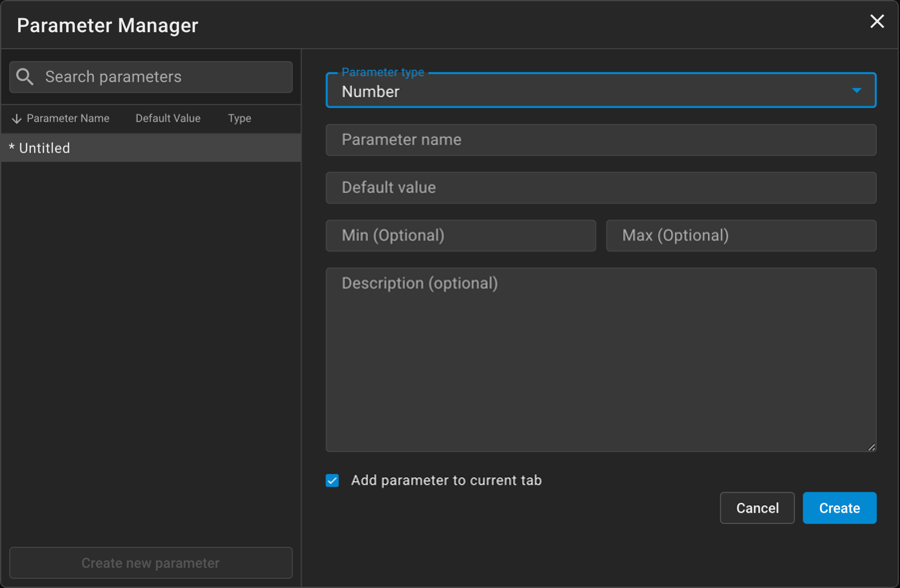
Task: Select the Untitled parameter in the list
Action: pyautogui.click(x=150, y=148)
